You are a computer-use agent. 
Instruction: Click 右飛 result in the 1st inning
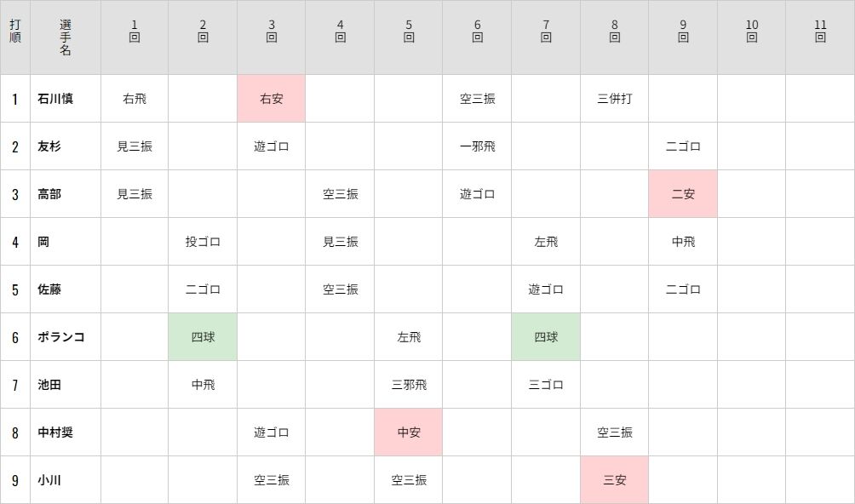tap(135, 99)
